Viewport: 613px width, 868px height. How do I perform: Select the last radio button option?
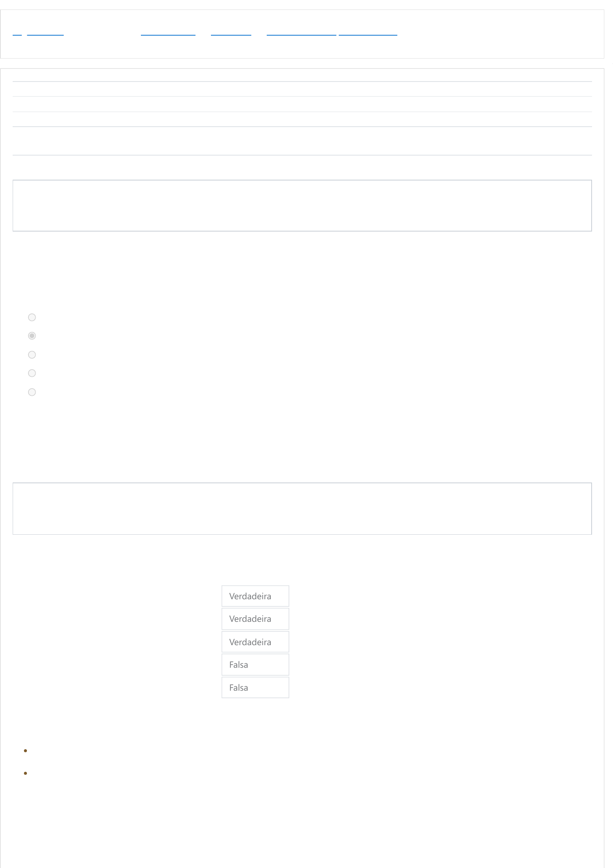click(32, 392)
